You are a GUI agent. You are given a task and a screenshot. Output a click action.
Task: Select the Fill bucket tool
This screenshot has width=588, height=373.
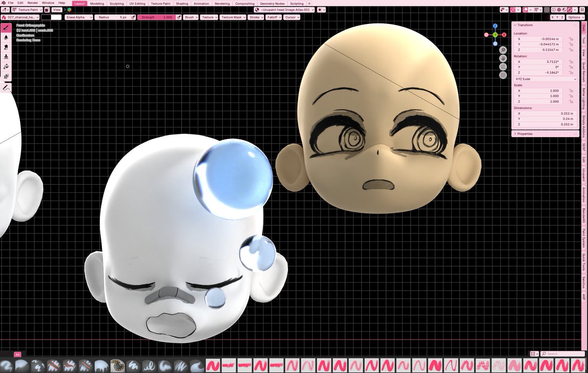coord(6,67)
